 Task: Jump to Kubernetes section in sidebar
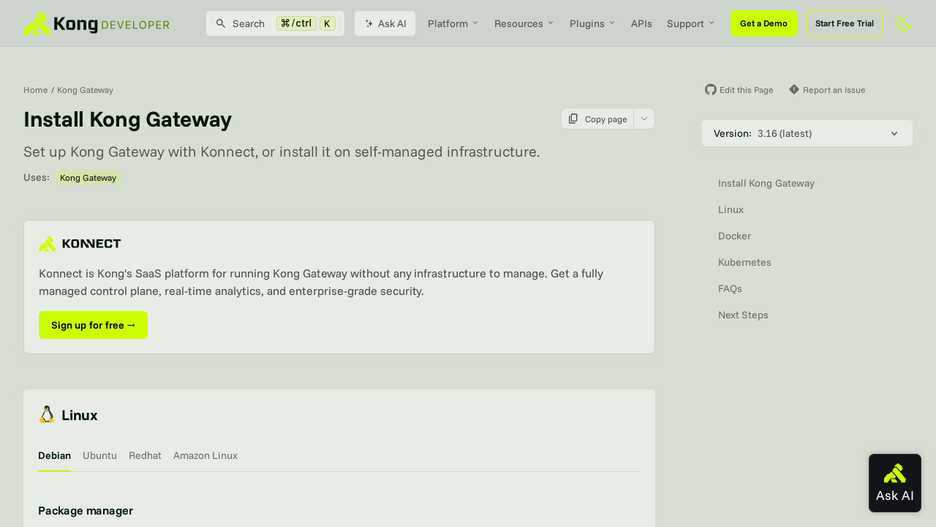pos(744,262)
